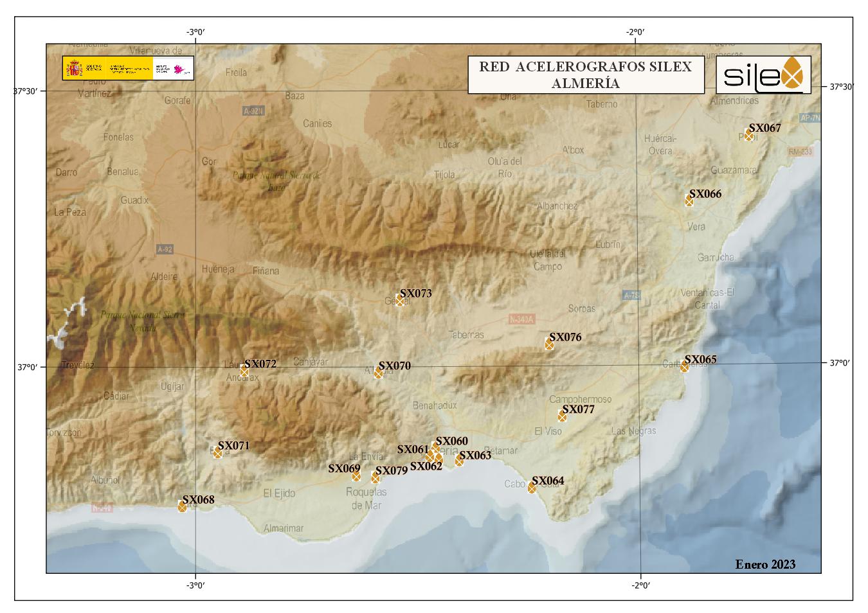868x613 pixels.
Task: Click the El Ejido place name
Action: [279, 493]
